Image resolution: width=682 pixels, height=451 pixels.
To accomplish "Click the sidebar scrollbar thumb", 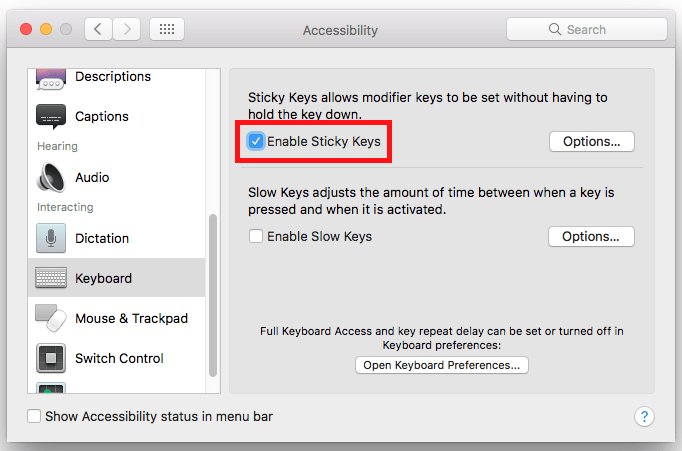I will (x=213, y=295).
